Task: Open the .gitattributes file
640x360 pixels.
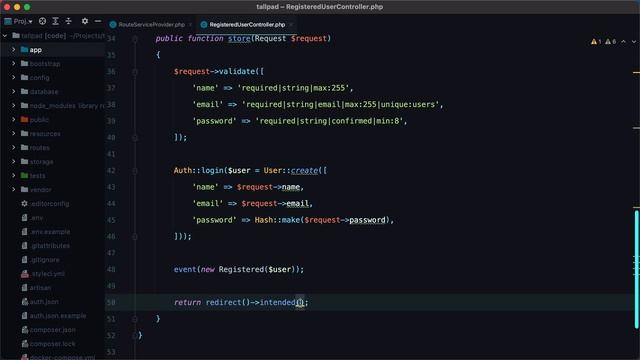Action: (49, 246)
